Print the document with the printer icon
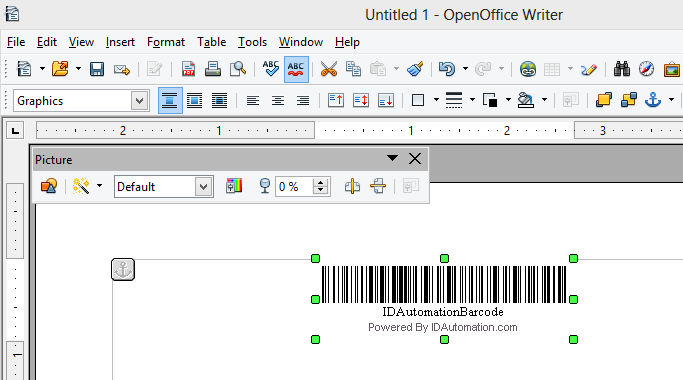This screenshot has height=380, width=683. [213, 69]
